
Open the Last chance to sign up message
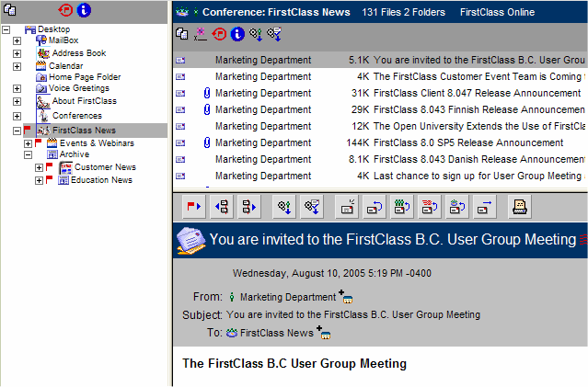477,176
